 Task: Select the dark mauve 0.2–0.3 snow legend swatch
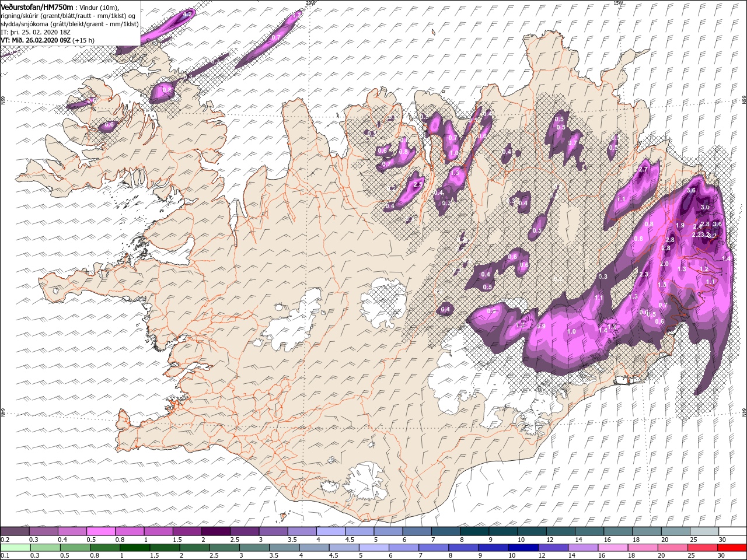point(15,531)
